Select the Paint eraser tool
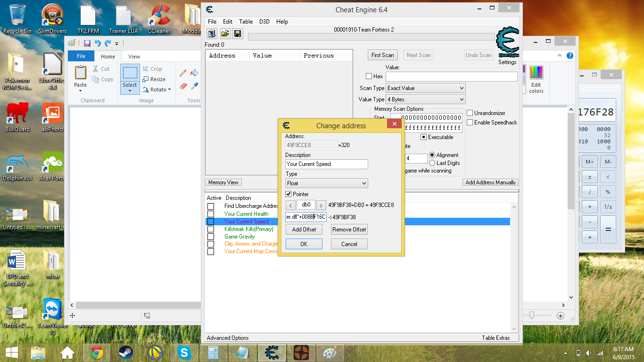Image resolution: width=644 pixels, height=362 pixels. (x=183, y=86)
